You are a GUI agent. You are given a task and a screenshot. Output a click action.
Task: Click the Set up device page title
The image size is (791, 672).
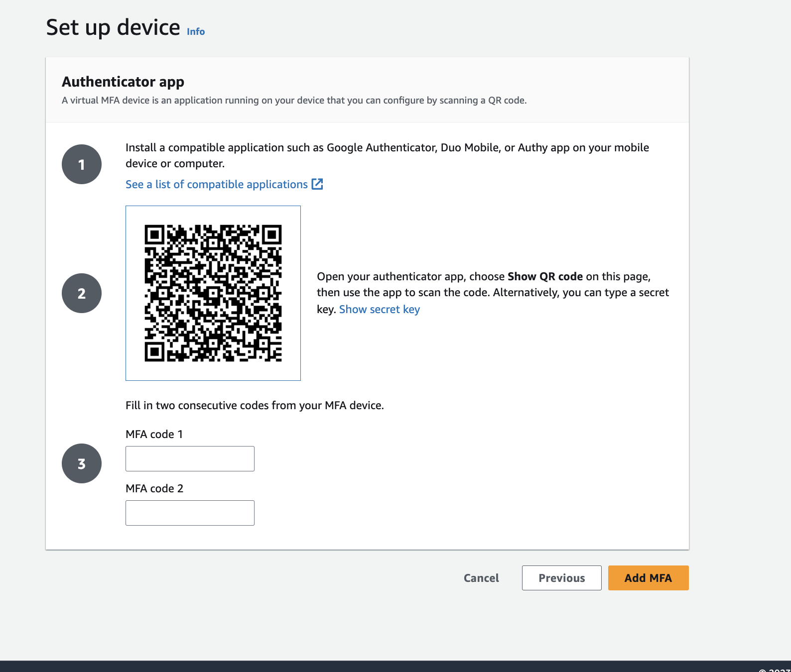click(x=113, y=27)
